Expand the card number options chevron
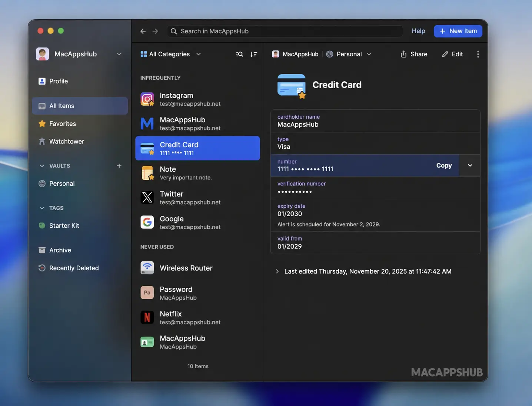This screenshot has height=406, width=532. [470, 165]
